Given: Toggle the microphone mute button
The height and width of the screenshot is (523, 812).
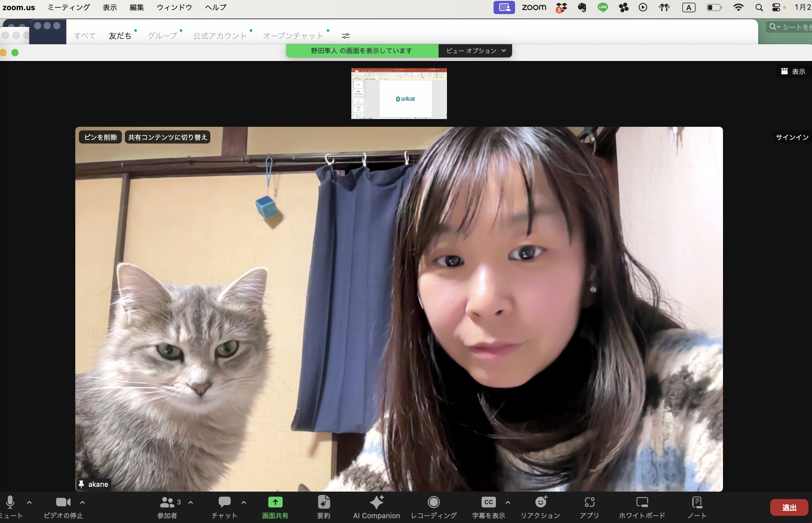Looking at the screenshot, I should pyautogui.click(x=10, y=502).
